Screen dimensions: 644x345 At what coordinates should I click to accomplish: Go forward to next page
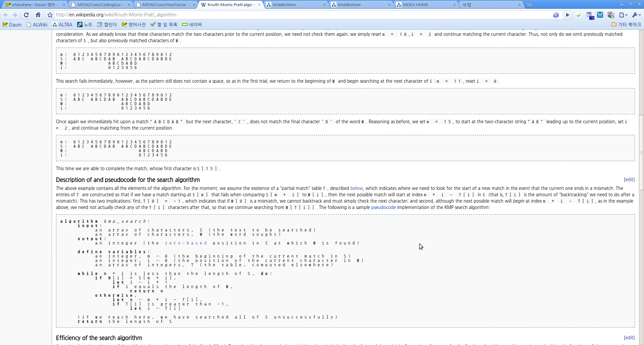pos(14,15)
